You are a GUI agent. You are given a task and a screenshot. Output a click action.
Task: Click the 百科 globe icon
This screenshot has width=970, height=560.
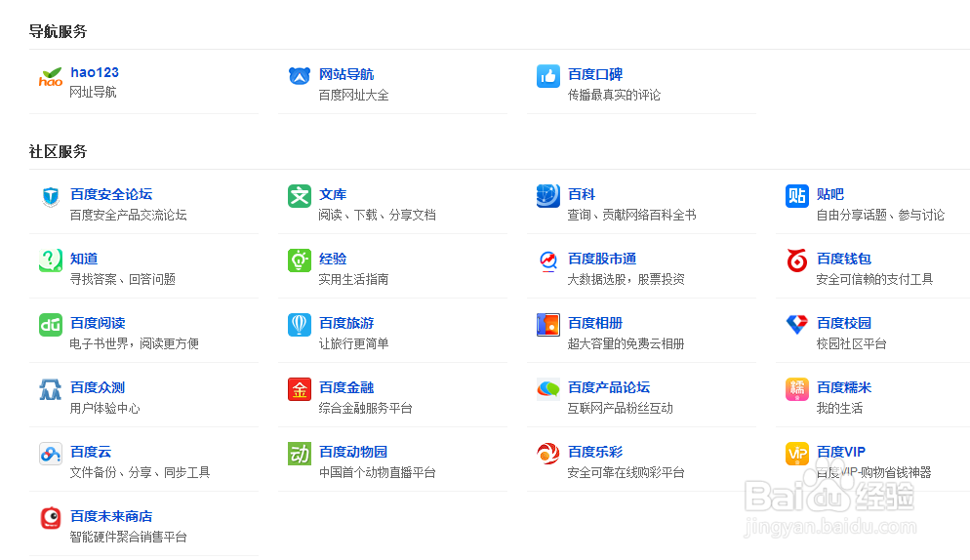coord(548,196)
